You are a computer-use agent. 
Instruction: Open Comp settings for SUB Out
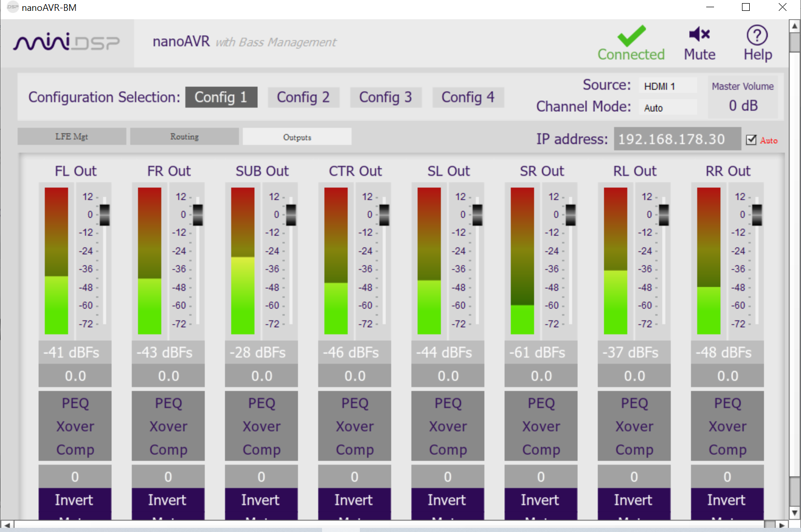261,450
